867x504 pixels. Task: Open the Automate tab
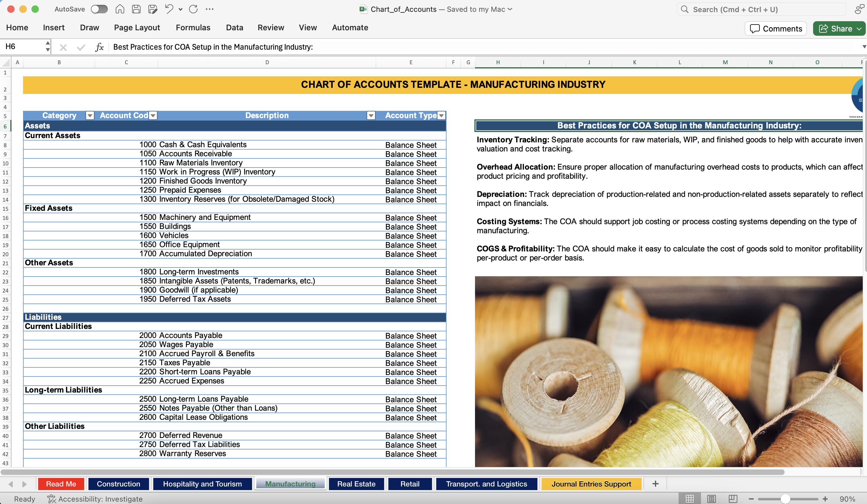point(350,28)
